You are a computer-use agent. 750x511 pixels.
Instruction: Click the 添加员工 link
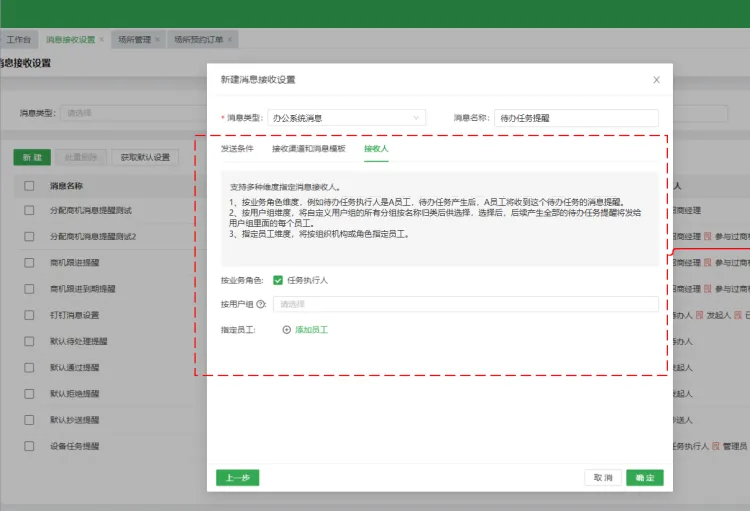pyautogui.click(x=311, y=330)
